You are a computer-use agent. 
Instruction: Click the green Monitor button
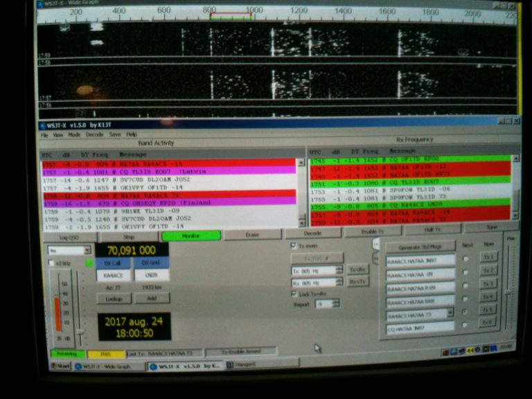tap(190, 236)
